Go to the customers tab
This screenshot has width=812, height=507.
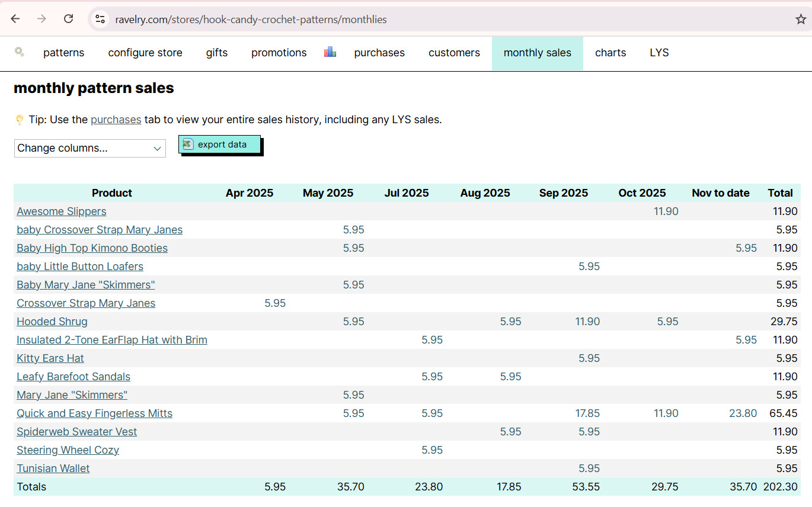point(454,53)
